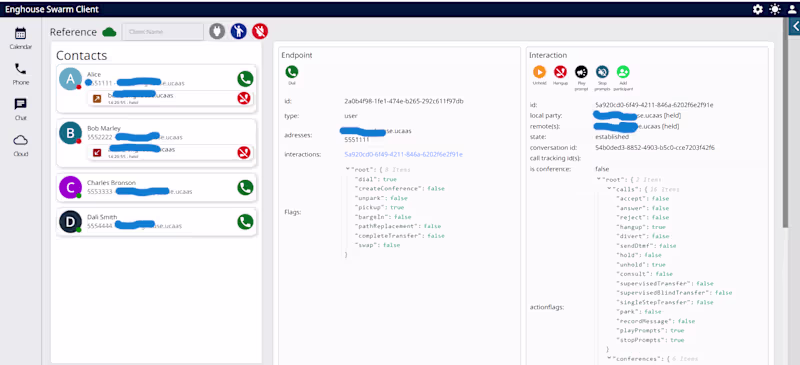This screenshot has width=800, height=365.
Task: Click the orange Unhold button
Action: click(x=539, y=75)
